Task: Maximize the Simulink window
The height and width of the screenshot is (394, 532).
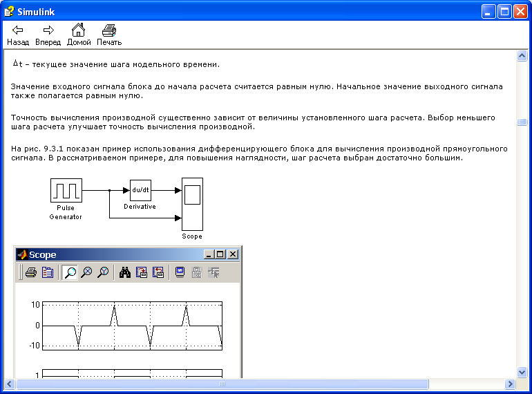Action: tap(504, 12)
